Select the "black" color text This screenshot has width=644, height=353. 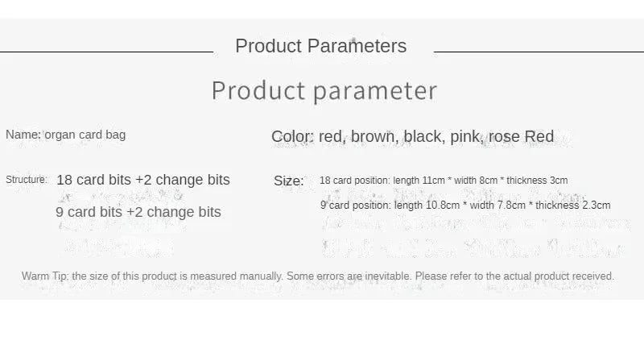pos(423,136)
